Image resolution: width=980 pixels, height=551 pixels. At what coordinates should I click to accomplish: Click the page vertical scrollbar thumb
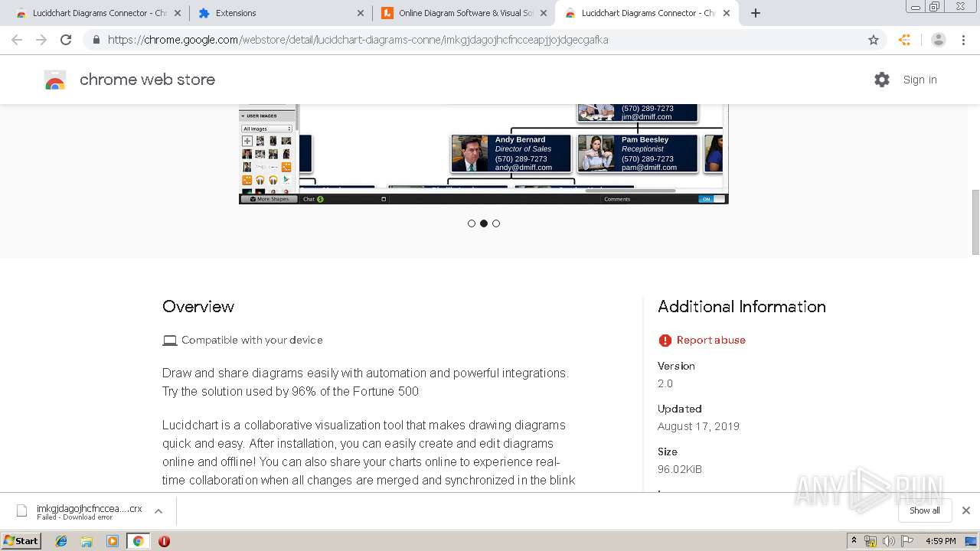(x=975, y=222)
